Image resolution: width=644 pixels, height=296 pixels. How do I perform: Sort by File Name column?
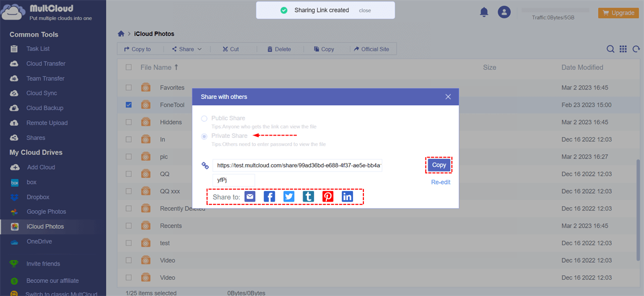coord(159,68)
